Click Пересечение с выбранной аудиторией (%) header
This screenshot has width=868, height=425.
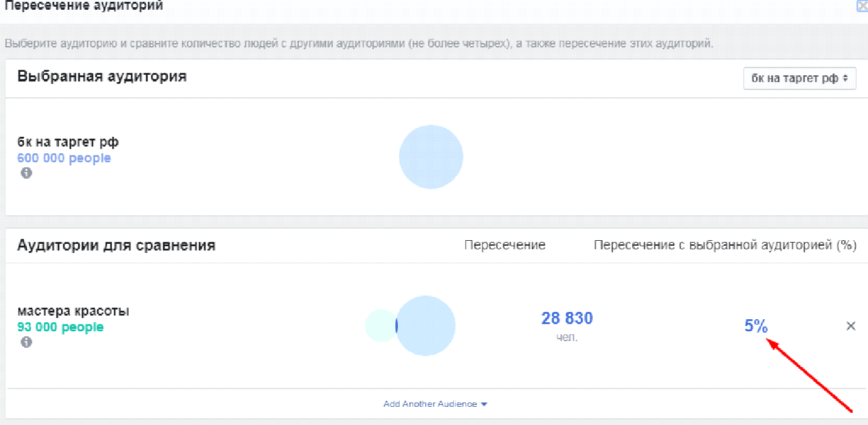(725, 245)
